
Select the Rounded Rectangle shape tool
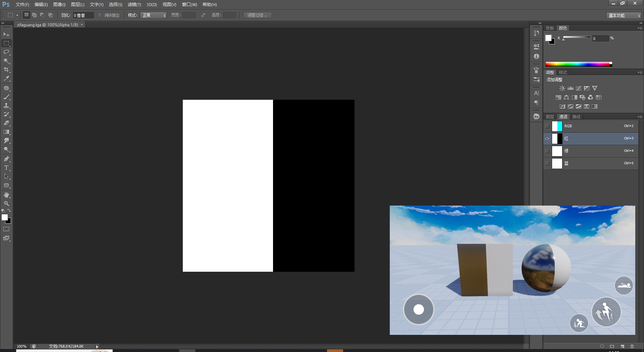[6, 185]
